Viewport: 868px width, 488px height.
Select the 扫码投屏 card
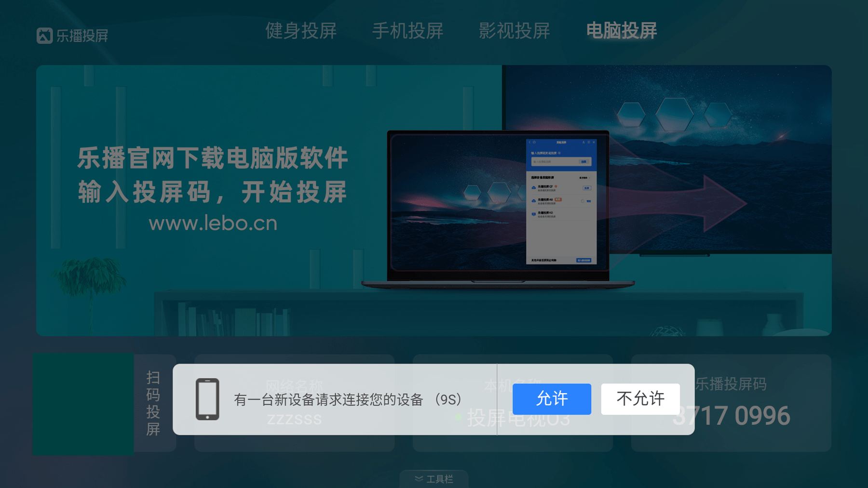pyautogui.click(x=154, y=403)
